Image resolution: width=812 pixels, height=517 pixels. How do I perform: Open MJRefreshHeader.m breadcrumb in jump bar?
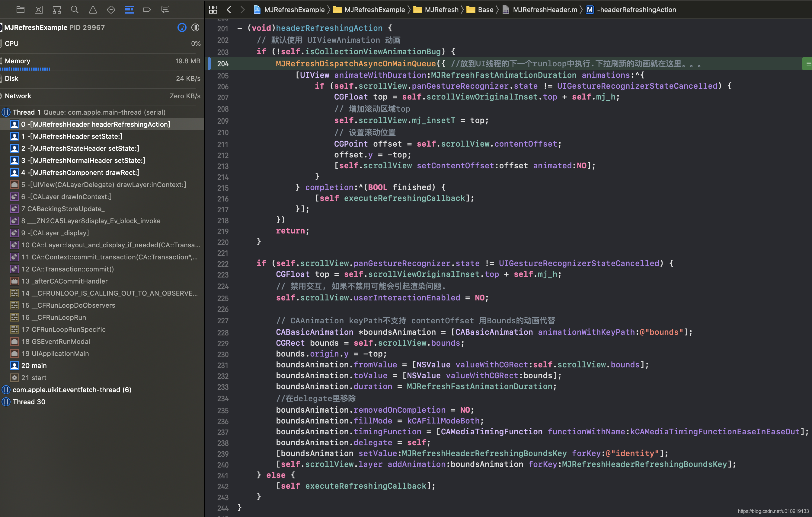point(544,9)
